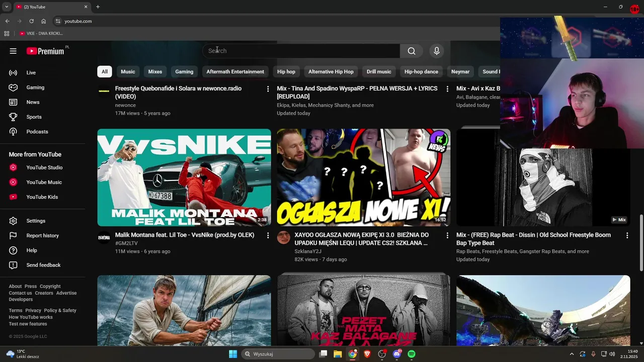This screenshot has width=644, height=362.
Task: Open new browser tab with plus
Action: pos(98,7)
